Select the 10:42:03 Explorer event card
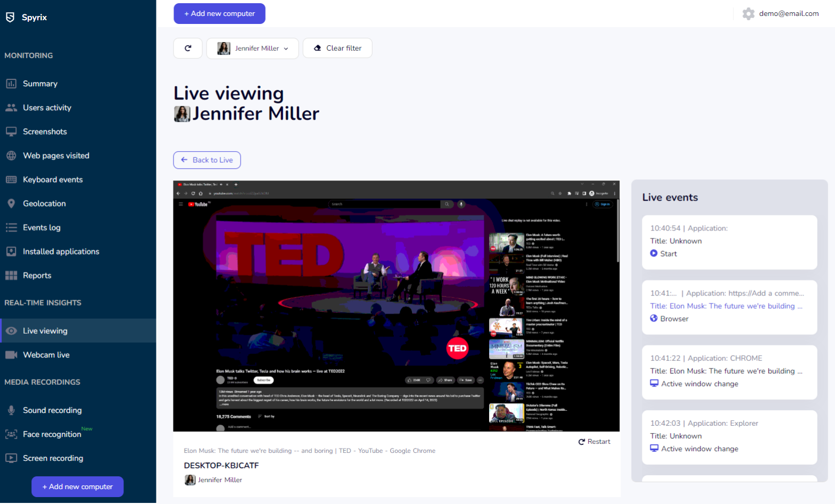 tap(730, 437)
